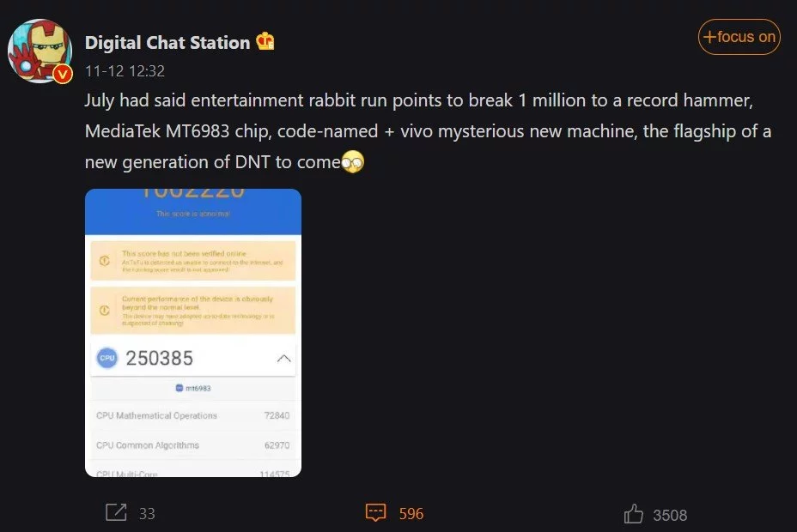Click the crown badge beside the username
The width and height of the screenshot is (797, 532).
[266, 41]
